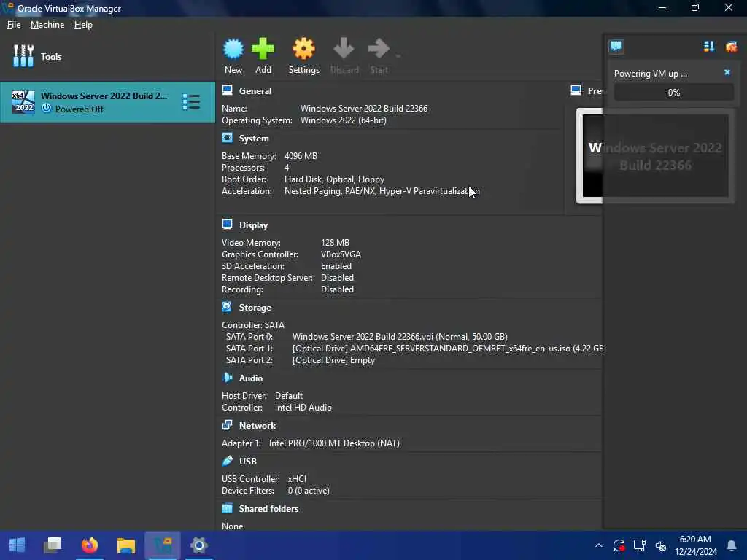Click the VirtualBox taskbar icon
This screenshot has height=560, width=747.
pyautogui.click(x=163, y=545)
